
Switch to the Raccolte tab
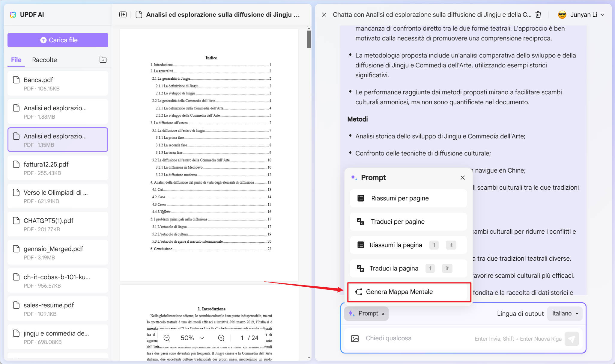[44, 60]
